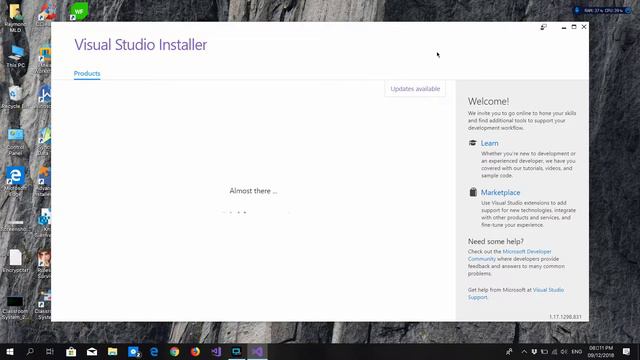The height and width of the screenshot is (360, 640).
Task: Launch Microsoft Edge from the taskbar
Action: 154,351
